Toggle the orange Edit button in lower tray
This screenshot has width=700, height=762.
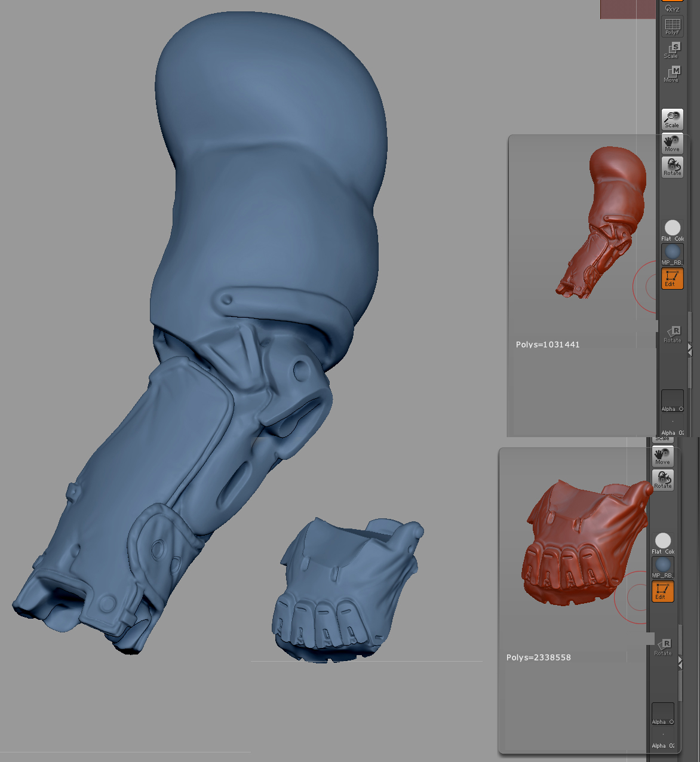[662, 591]
